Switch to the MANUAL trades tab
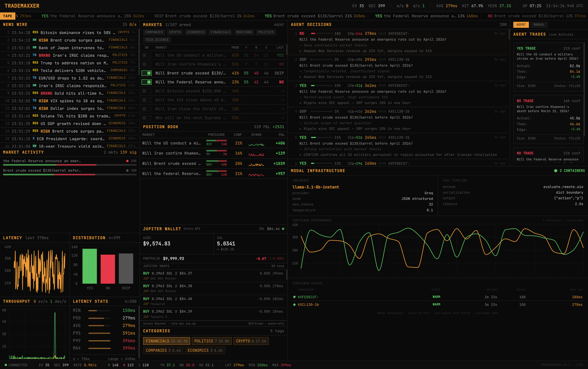The image size is (588, 369). (539, 25)
